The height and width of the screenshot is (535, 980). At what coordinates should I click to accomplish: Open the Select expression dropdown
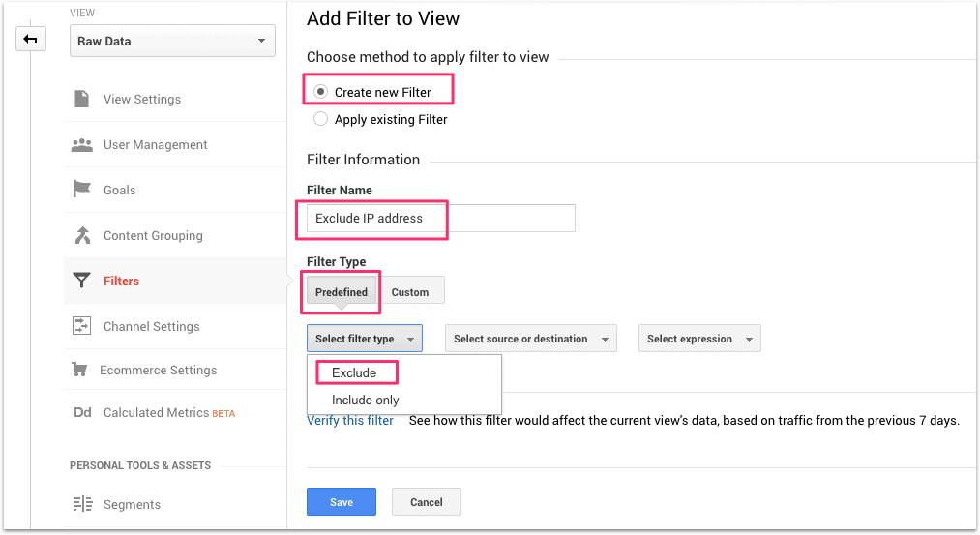[699, 339]
